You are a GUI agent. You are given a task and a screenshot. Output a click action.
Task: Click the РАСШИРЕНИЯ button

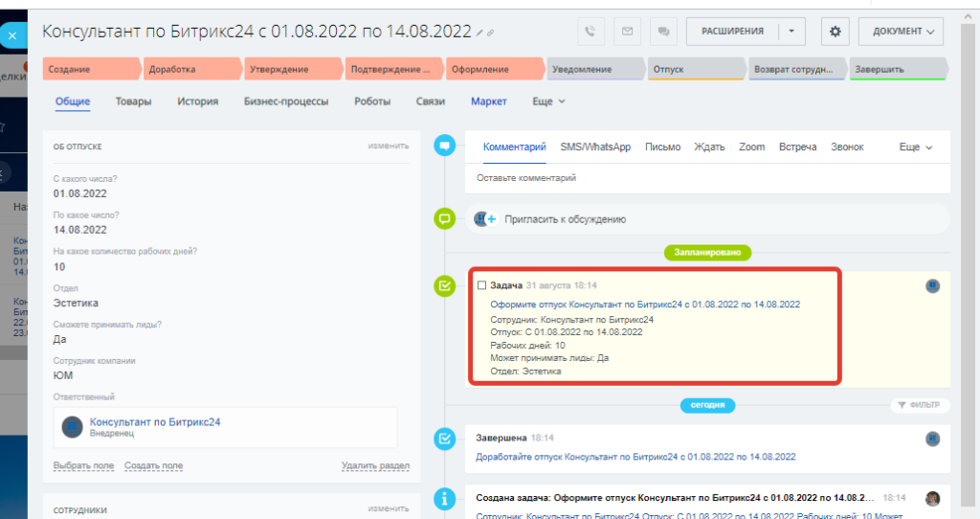732,32
